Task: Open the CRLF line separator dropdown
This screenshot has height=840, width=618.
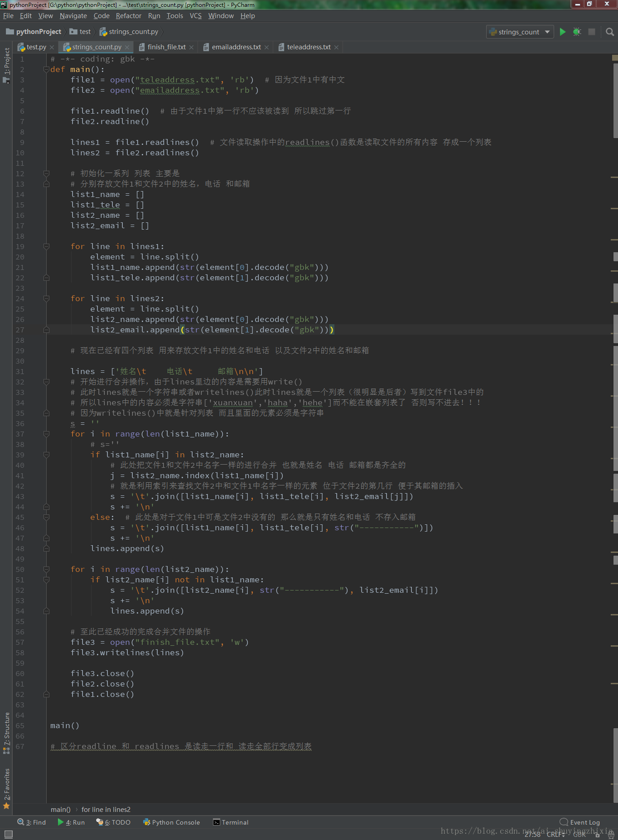Action: click(x=555, y=835)
